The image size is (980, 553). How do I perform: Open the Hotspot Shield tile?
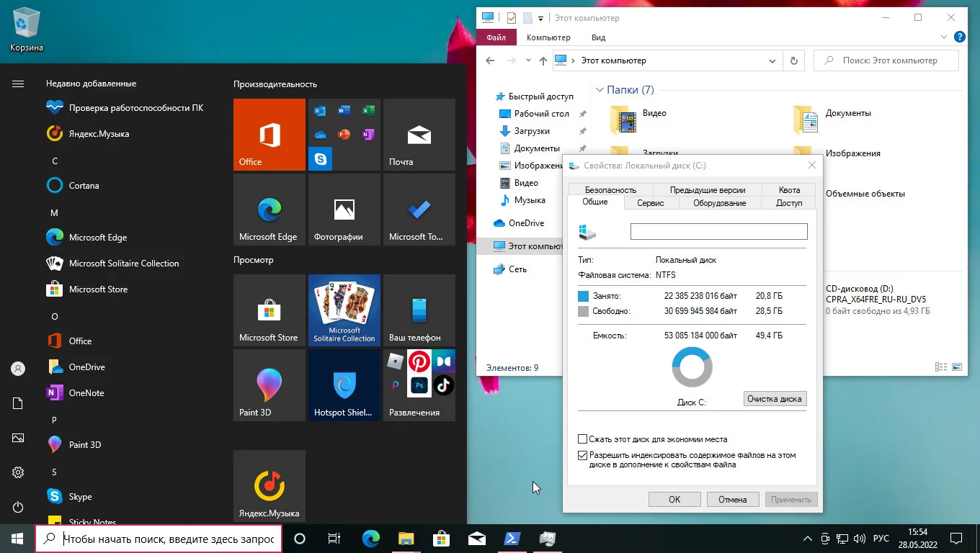click(x=344, y=385)
